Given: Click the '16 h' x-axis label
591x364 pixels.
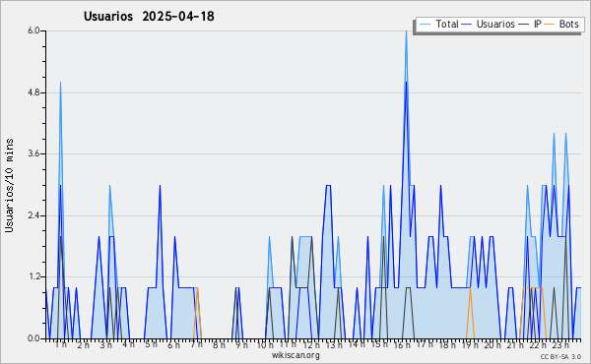Looking at the screenshot, I should pyautogui.click(x=402, y=344).
